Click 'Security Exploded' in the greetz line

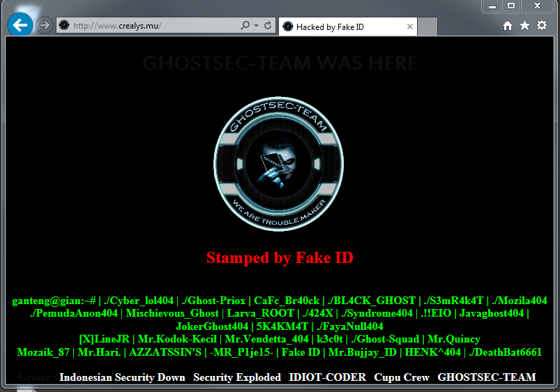237,377
